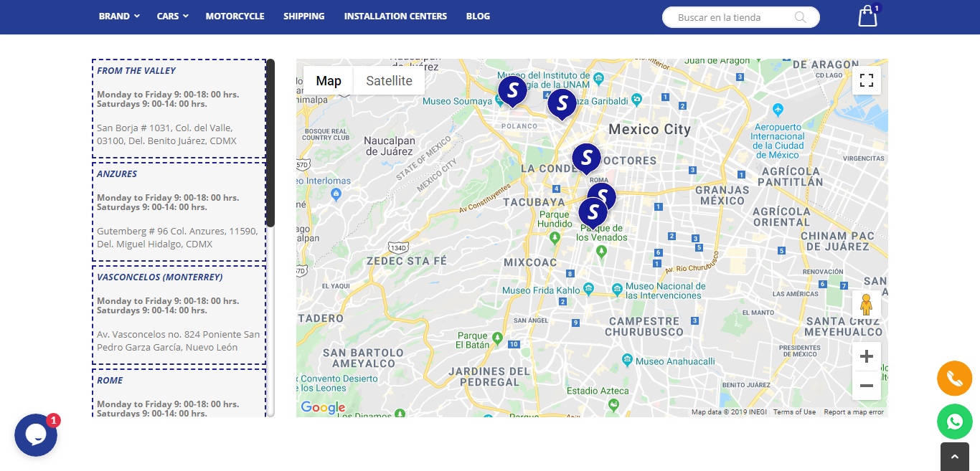Click the Gutenberg # 96 Col. Anzures address
The image size is (980, 471).
click(177, 237)
